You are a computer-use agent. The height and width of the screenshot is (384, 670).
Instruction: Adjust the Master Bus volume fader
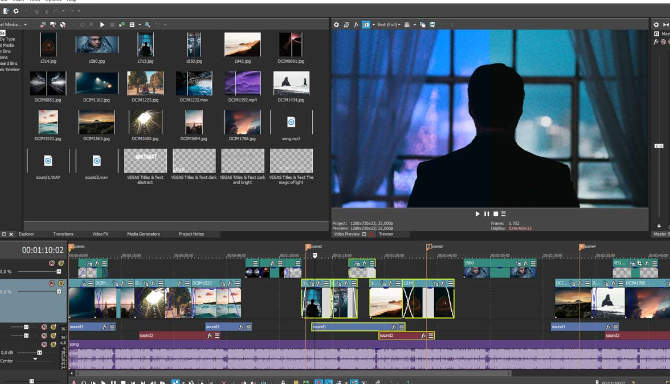click(x=659, y=146)
